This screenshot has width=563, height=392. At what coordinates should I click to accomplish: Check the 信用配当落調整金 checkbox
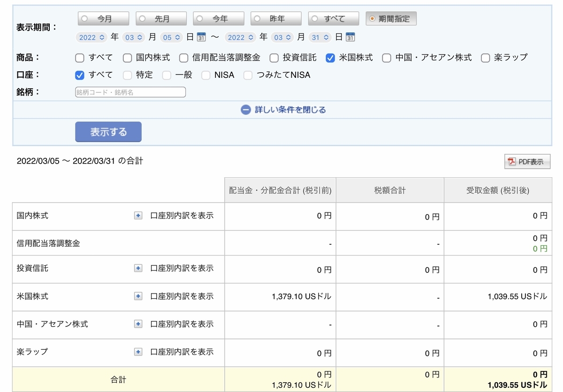183,58
